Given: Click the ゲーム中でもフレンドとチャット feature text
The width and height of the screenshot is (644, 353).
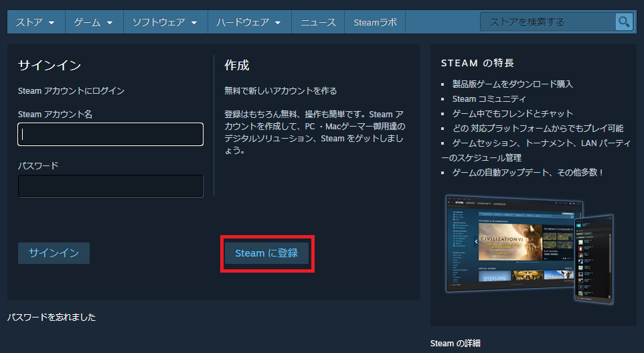Looking at the screenshot, I should tap(513, 113).
